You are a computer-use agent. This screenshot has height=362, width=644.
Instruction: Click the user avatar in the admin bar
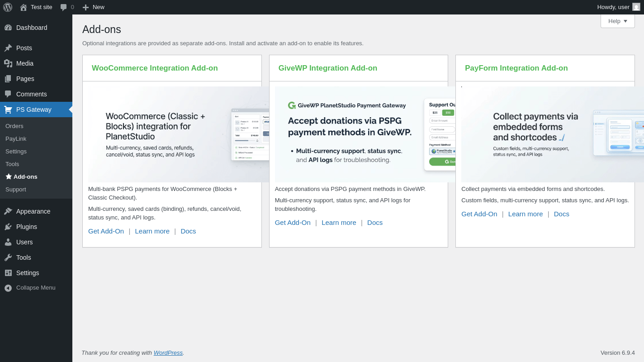point(636,7)
